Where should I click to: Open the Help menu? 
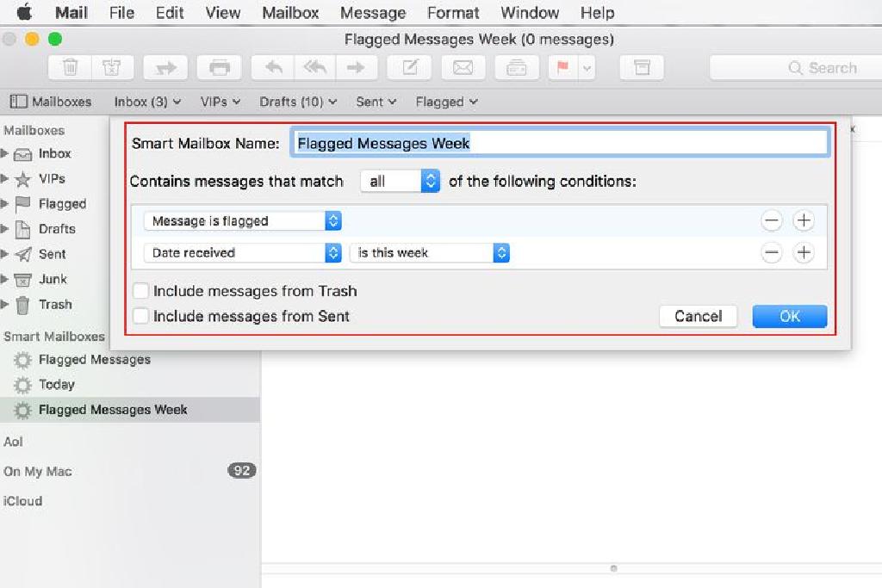[598, 12]
